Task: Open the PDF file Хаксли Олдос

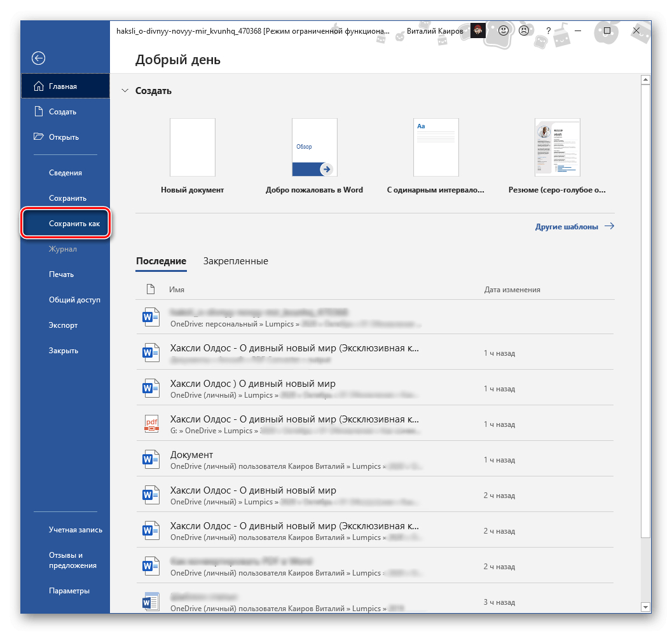Action: [375, 423]
